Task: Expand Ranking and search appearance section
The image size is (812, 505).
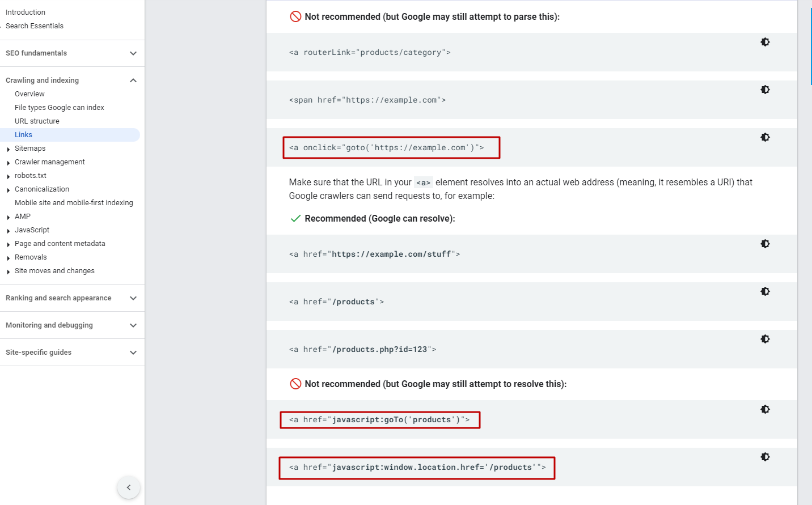Action: pyautogui.click(x=133, y=298)
